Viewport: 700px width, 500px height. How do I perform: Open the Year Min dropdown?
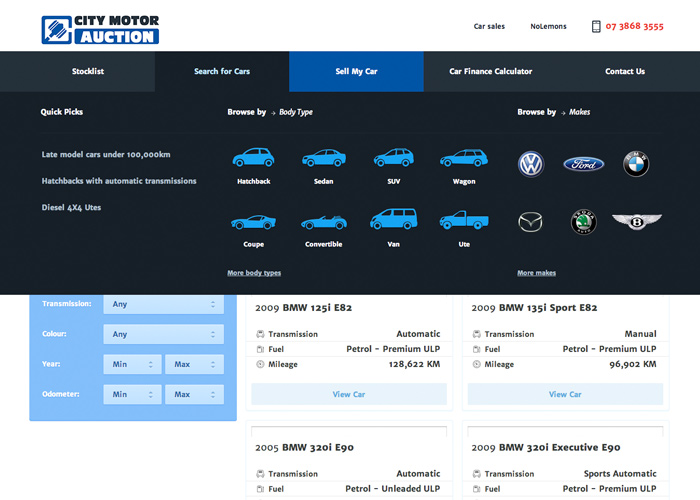pos(132,364)
